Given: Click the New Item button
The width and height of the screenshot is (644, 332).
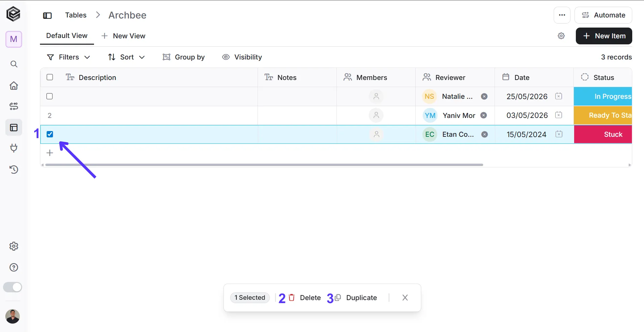Looking at the screenshot, I should 604,36.
